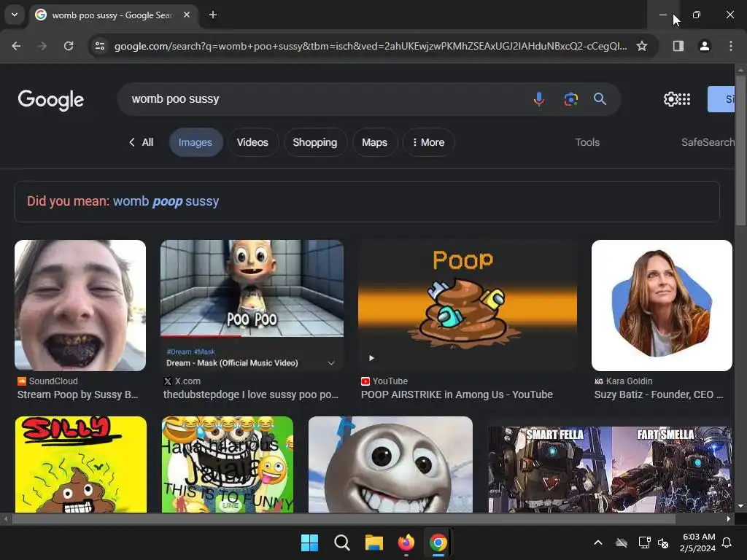Bookmark this page with the star icon
Image resolution: width=747 pixels, height=560 pixels.
click(642, 46)
